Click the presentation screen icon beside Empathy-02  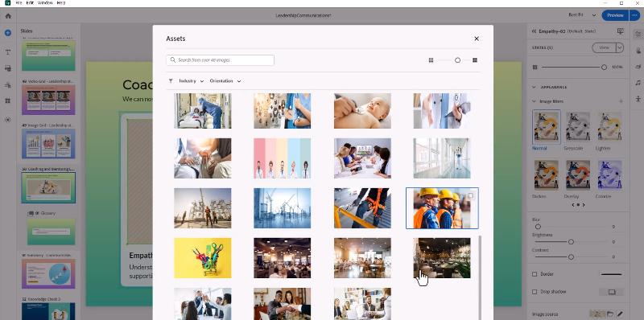(x=620, y=31)
